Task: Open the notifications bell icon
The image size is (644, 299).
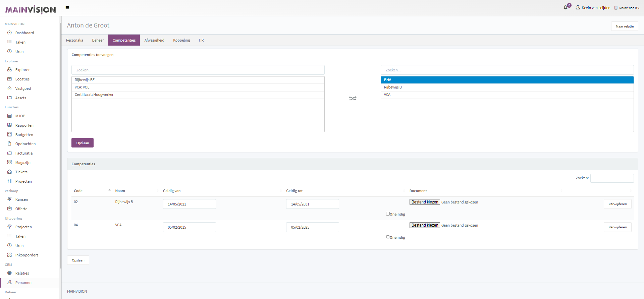Action: [566, 7]
